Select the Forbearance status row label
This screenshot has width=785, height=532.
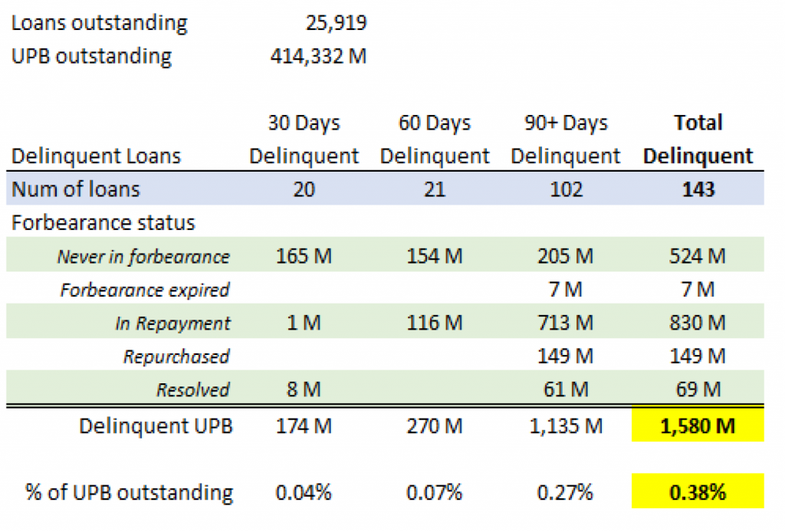tap(103, 223)
